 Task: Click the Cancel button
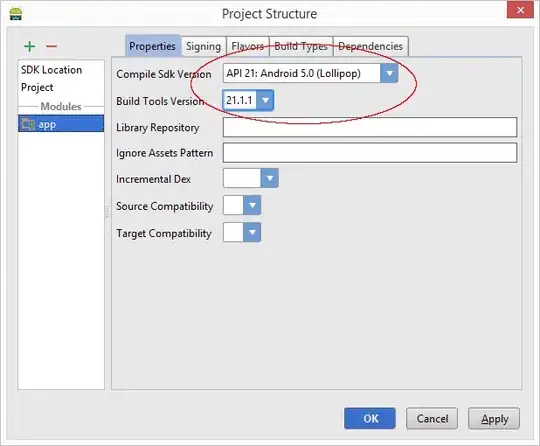tap(432, 418)
